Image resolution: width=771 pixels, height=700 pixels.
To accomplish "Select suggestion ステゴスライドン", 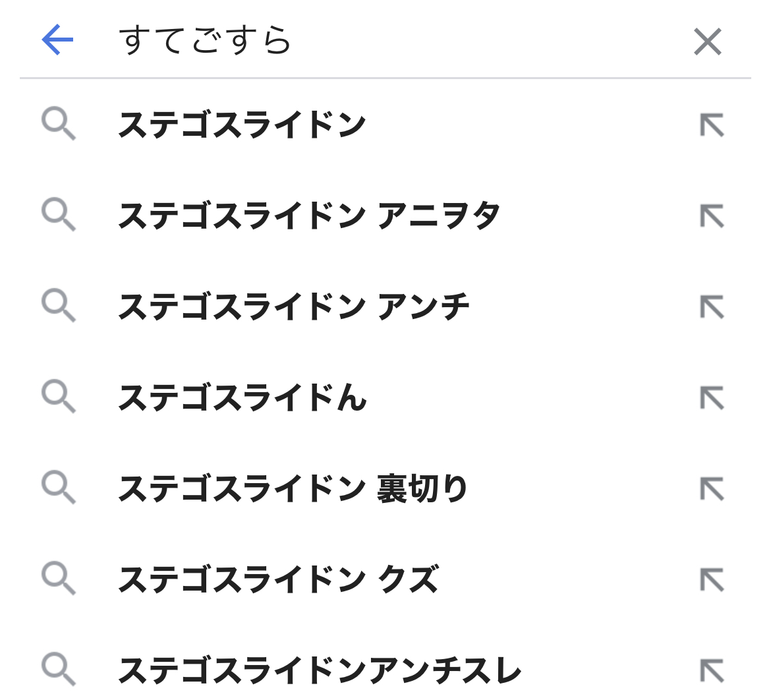I will click(242, 125).
